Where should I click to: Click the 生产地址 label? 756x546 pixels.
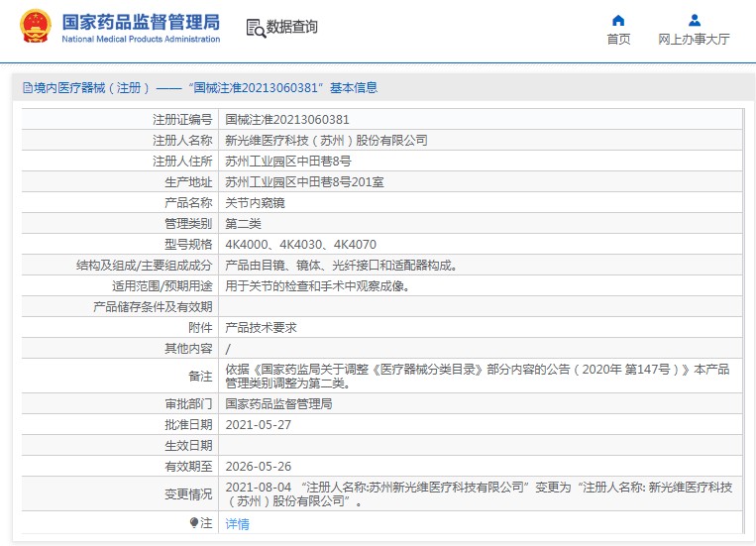188,182
